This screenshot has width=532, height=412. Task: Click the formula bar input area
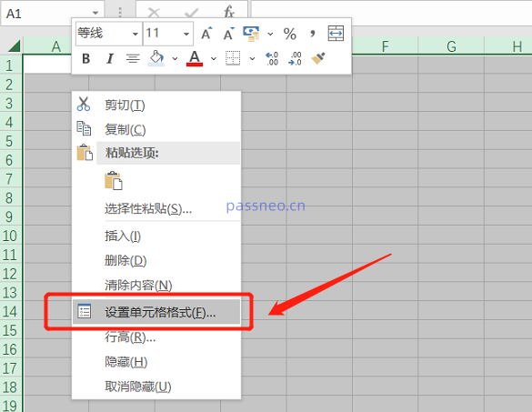391,13
